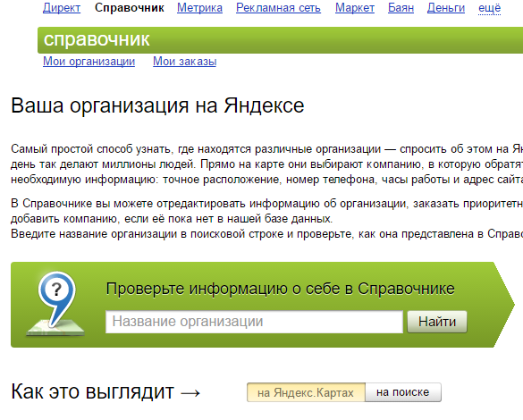The width and height of the screenshot is (523, 420).
Task: Go to Рекламная сеть
Action: coord(278,8)
